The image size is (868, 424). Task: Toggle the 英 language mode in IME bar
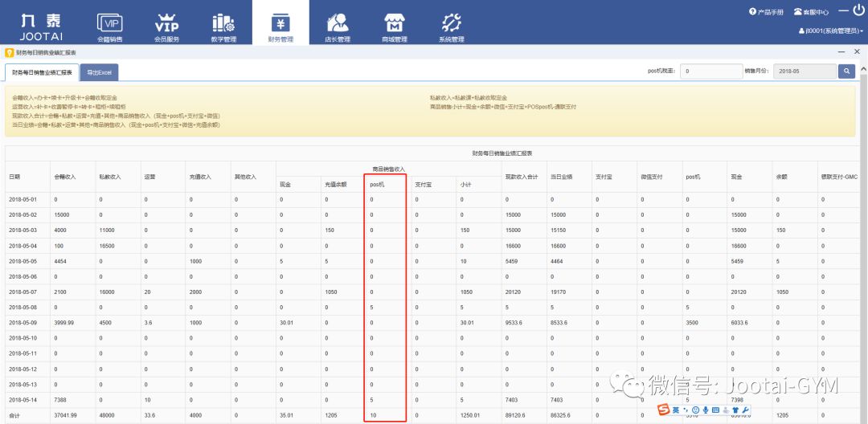676,410
